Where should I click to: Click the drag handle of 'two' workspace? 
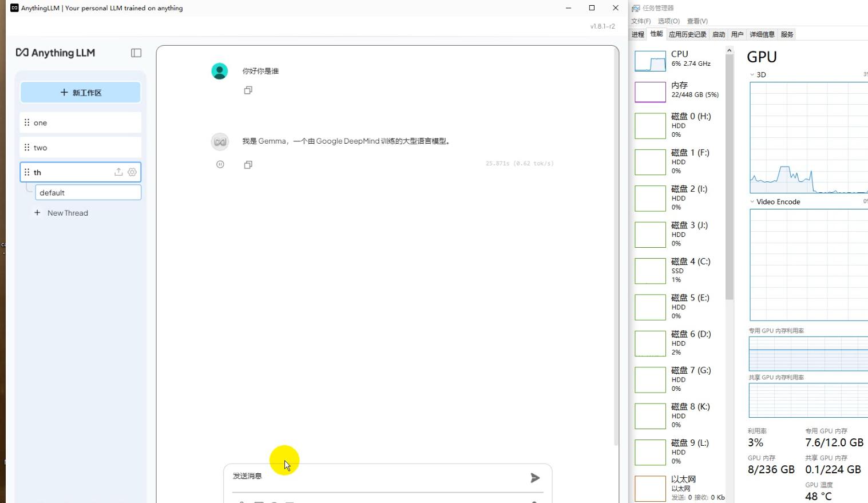[x=27, y=147]
